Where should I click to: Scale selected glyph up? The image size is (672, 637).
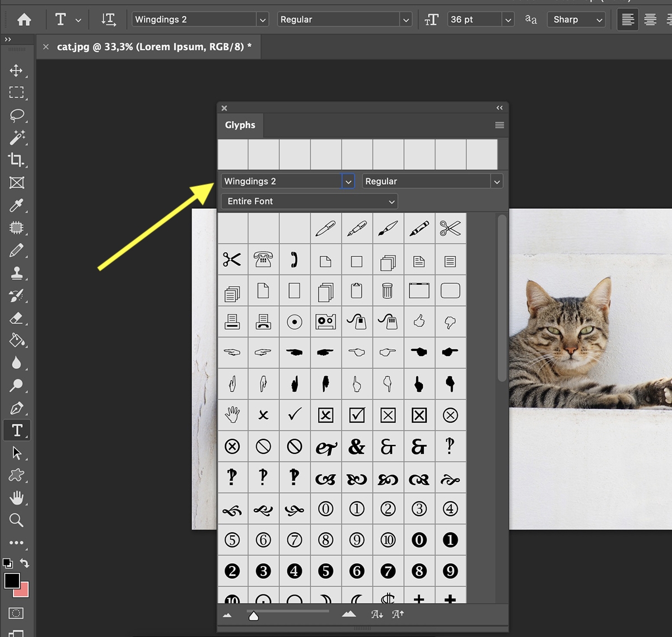pos(398,614)
